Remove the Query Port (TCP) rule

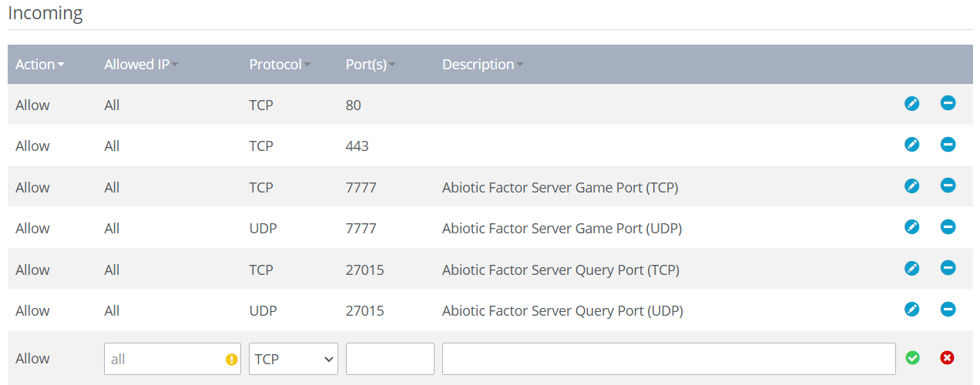[948, 268]
